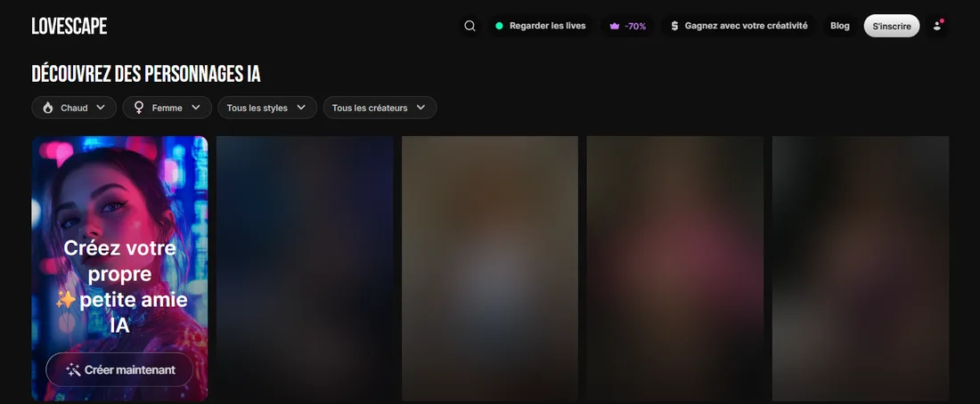The width and height of the screenshot is (980, 404).
Task: Open Regarder les lives
Action: click(x=540, y=26)
